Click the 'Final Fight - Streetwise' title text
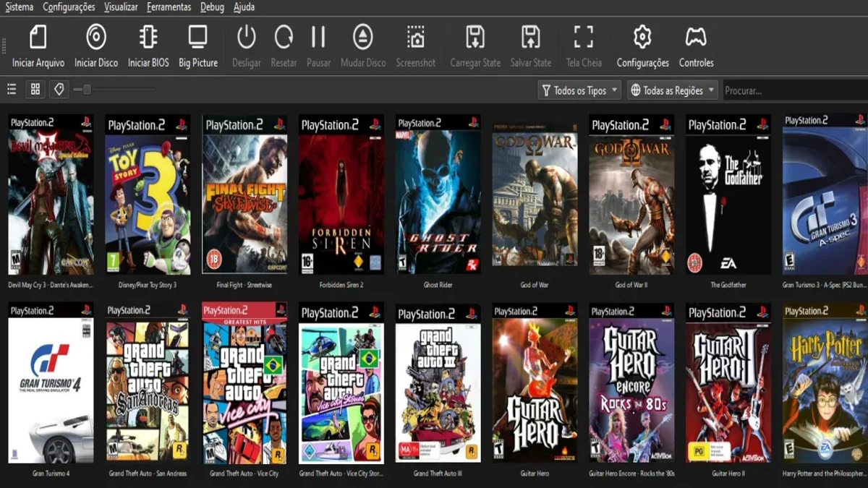868x488 pixels. (x=244, y=286)
